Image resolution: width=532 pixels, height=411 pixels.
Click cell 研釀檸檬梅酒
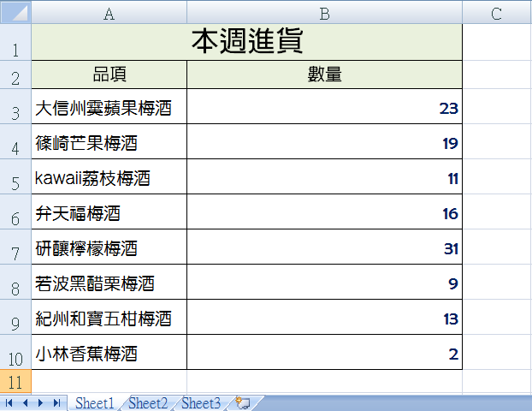point(109,247)
